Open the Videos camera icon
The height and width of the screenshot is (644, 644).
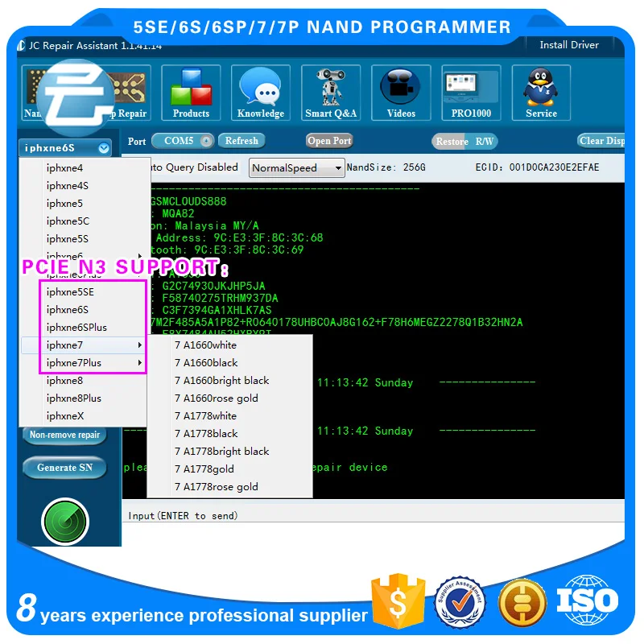401,93
